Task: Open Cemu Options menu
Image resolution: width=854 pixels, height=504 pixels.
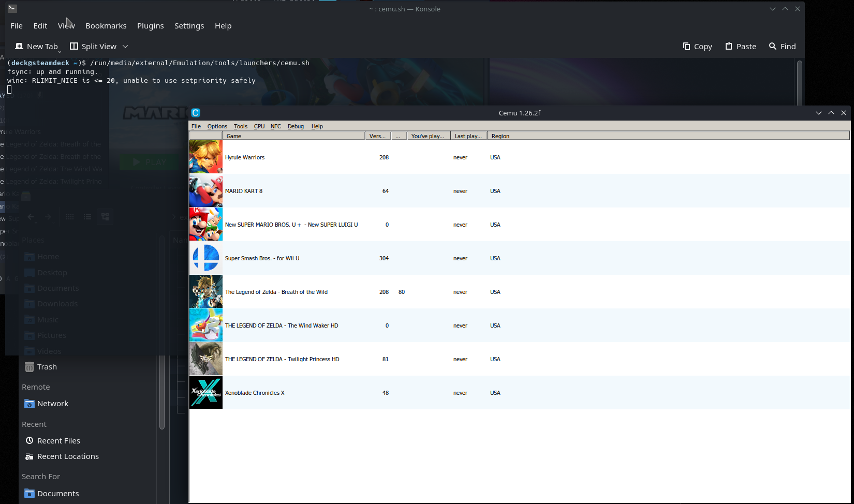Action: (217, 126)
